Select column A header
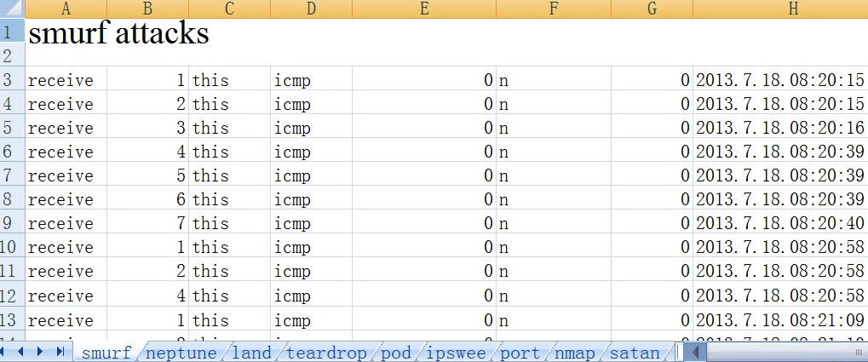This screenshot has height=362, width=868. 66,9
